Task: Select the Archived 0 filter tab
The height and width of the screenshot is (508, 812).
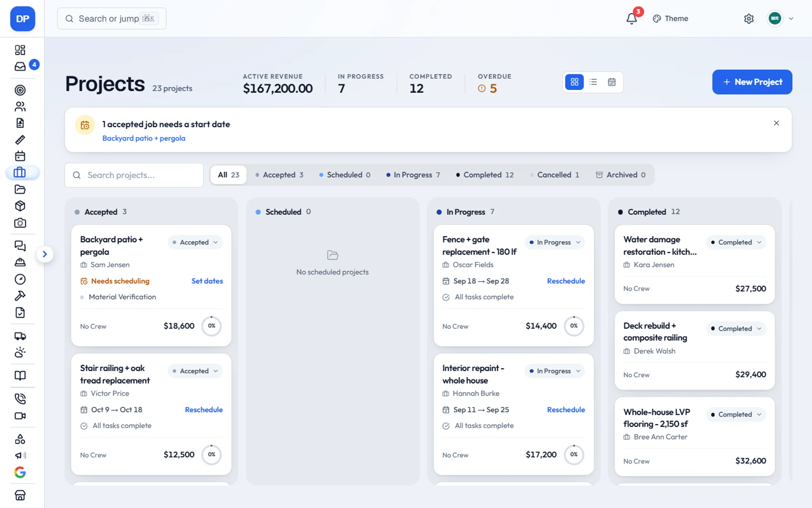Action: 621,175
